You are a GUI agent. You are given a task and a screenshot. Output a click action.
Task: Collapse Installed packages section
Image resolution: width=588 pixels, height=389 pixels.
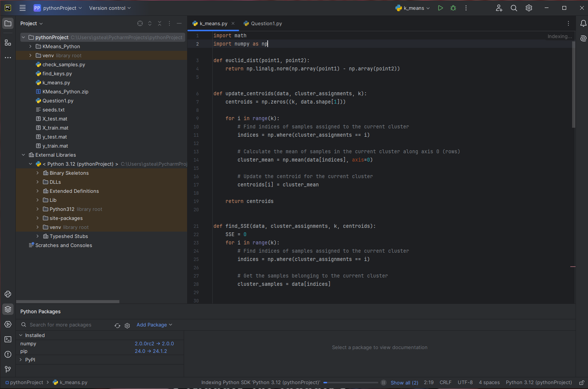tap(21, 335)
